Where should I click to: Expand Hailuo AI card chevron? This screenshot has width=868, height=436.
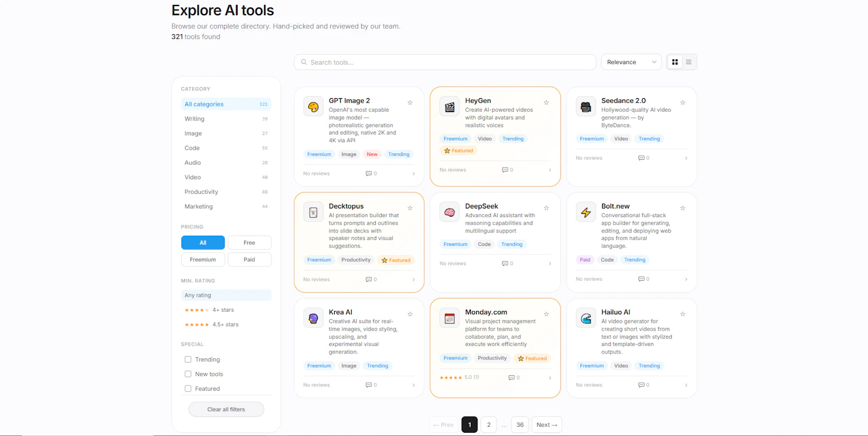coord(686,385)
